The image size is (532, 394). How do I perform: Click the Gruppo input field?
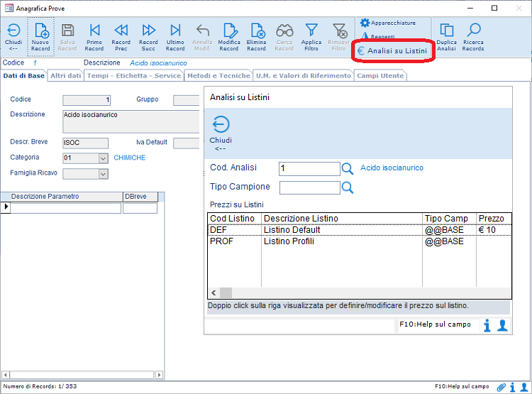pyautogui.click(x=187, y=100)
